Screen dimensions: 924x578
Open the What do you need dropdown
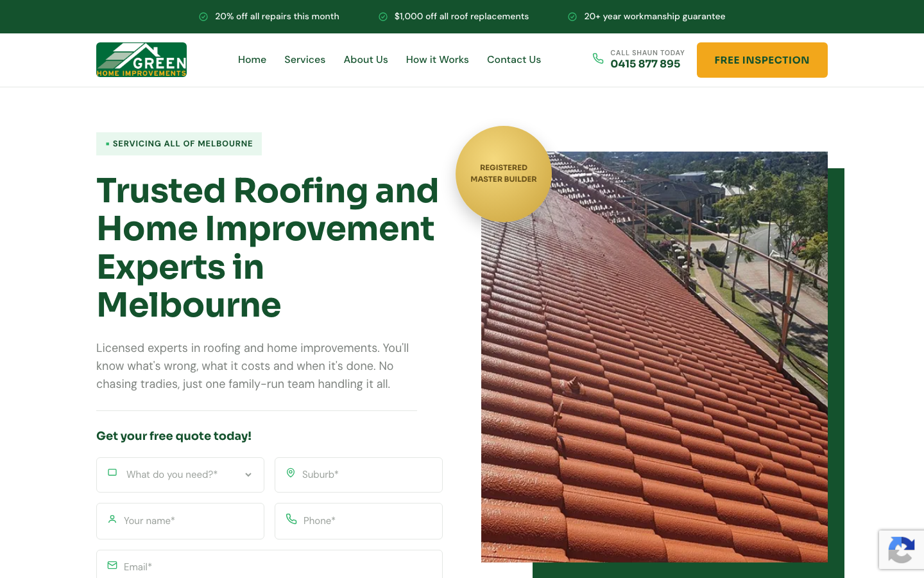180,475
